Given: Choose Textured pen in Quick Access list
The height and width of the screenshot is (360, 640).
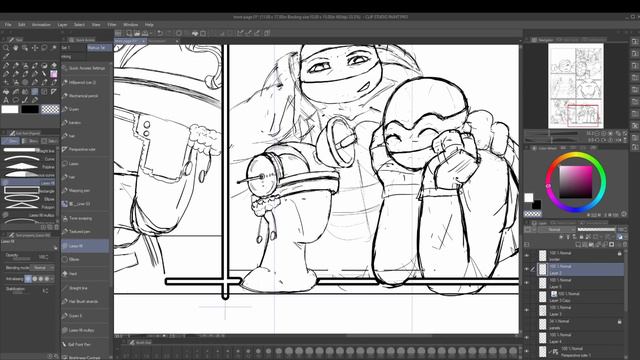Looking at the screenshot, I should click(x=85, y=232).
